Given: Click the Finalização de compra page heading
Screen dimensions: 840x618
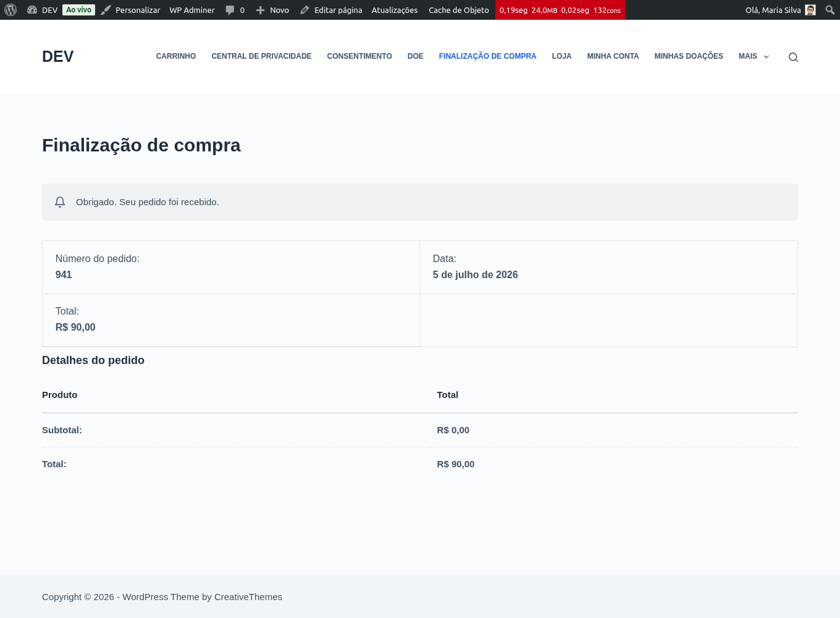Looking at the screenshot, I should 141,145.
